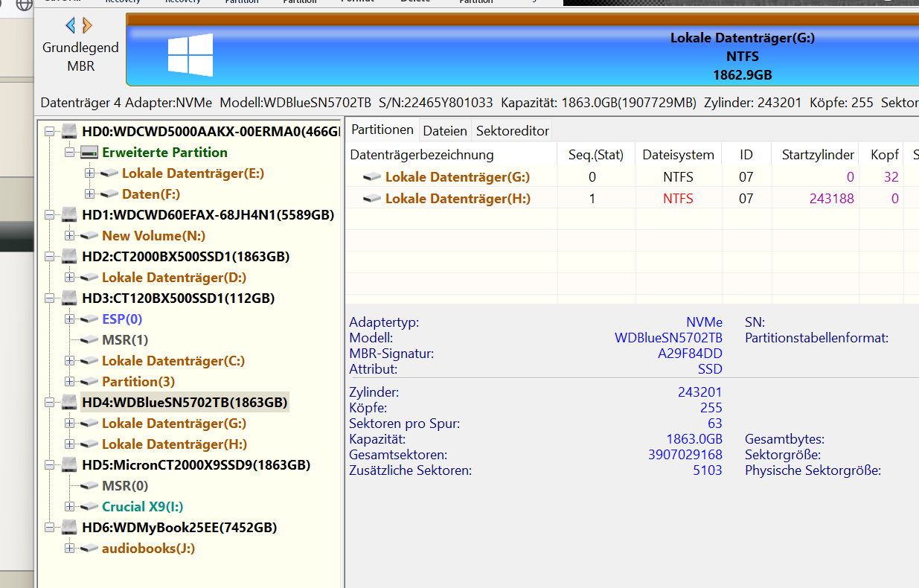The image size is (919, 588).
Task: Expand Lokale Datenträger(D:) in the tree
Action: pos(70,278)
